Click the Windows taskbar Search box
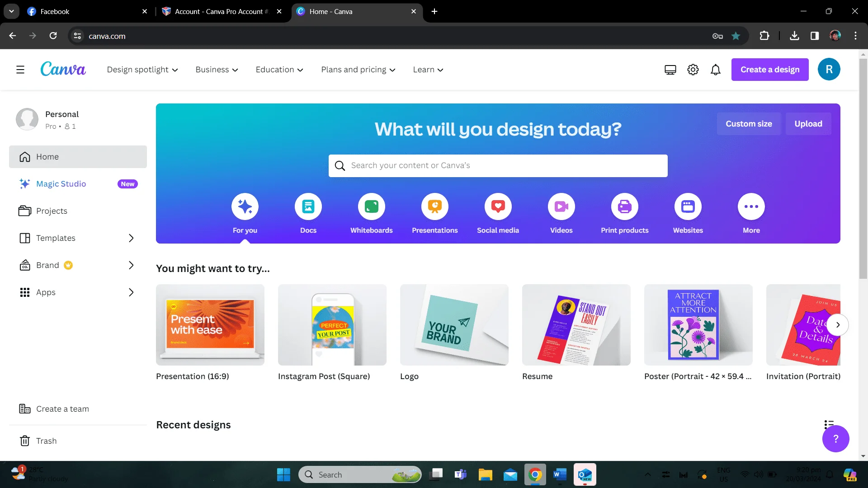Image resolution: width=868 pixels, height=488 pixels. (x=360, y=475)
